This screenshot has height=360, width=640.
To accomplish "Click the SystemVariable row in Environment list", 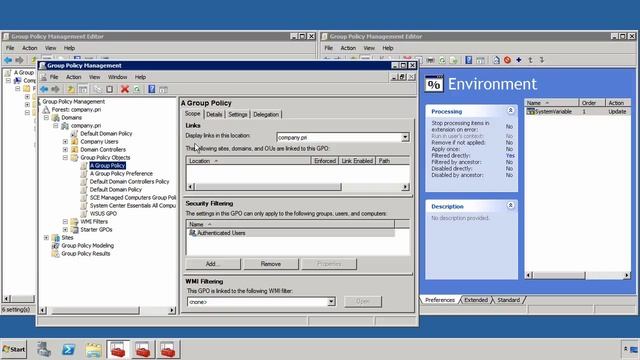I will coord(578,111).
